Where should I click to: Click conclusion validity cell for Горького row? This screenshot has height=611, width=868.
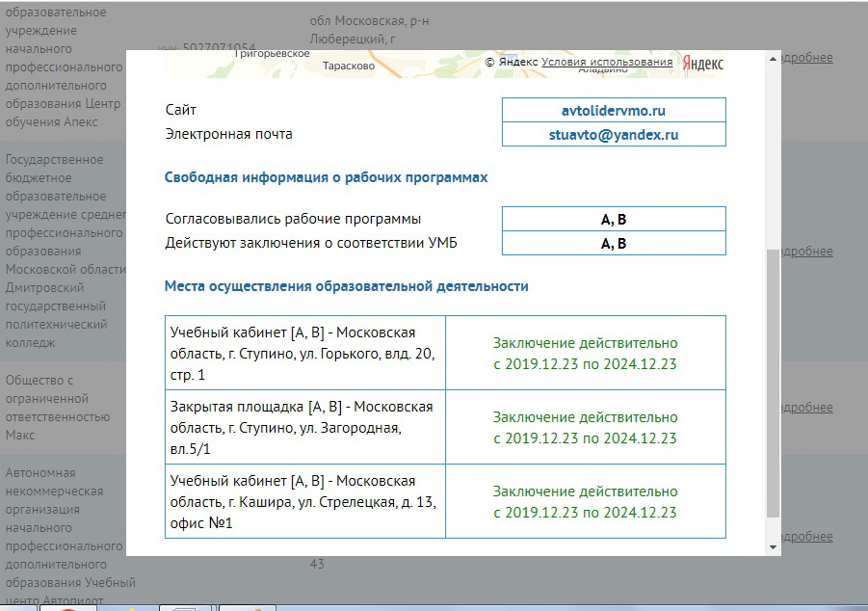(x=585, y=353)
